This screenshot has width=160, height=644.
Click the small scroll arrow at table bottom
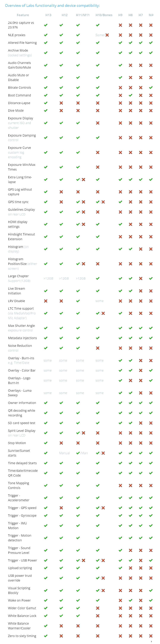click(x=152, y=641)
